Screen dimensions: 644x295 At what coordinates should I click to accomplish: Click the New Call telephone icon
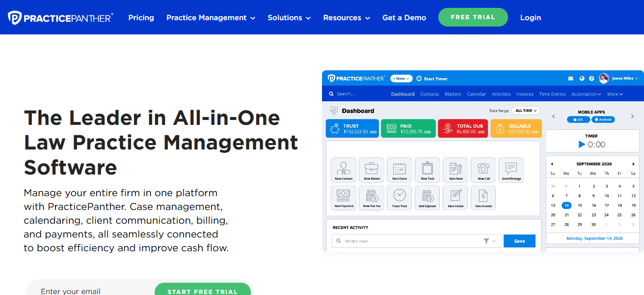pyautogui.click(x=483, y=170)
